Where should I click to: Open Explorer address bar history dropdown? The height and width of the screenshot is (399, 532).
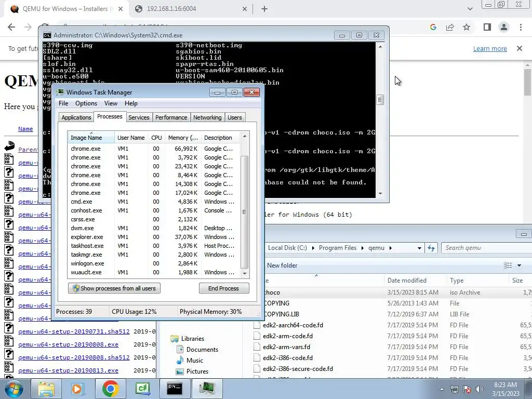(x=419, y=248)
